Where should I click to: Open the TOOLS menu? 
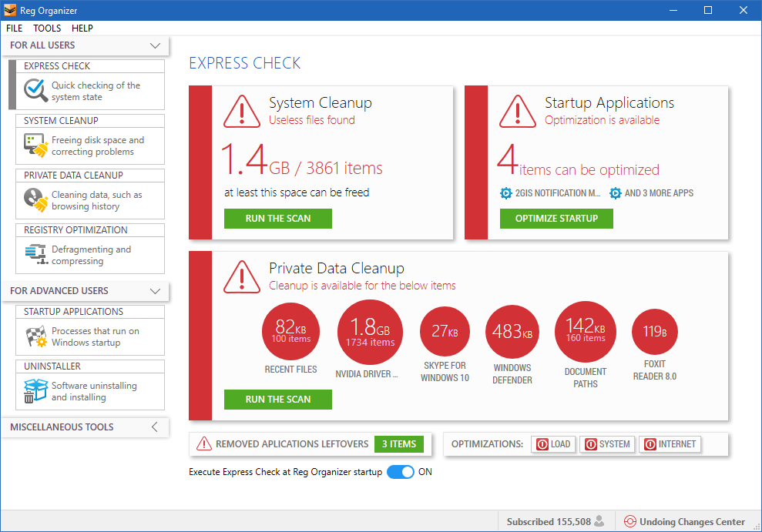pos(47,28)
